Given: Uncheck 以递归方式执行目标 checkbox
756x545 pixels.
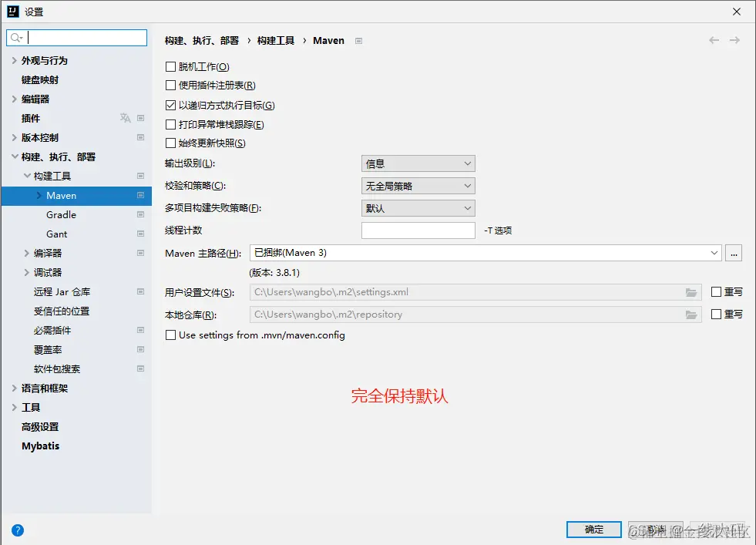Looking at the screenshot, I should click(170, 105).
